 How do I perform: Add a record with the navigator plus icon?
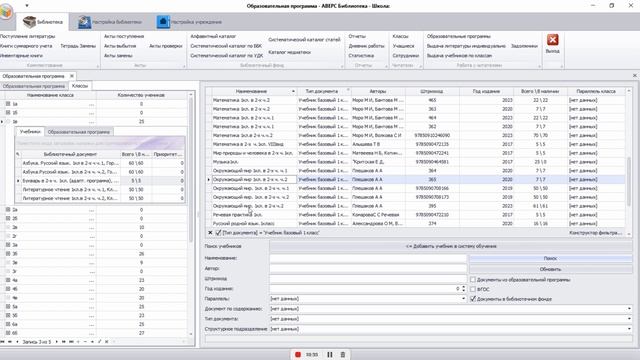click(78, 342)
